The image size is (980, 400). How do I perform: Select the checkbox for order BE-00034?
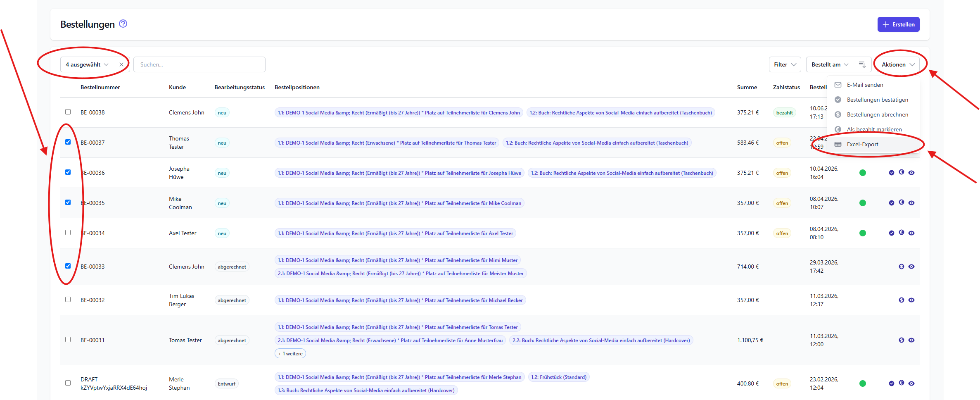click(68, 233)
